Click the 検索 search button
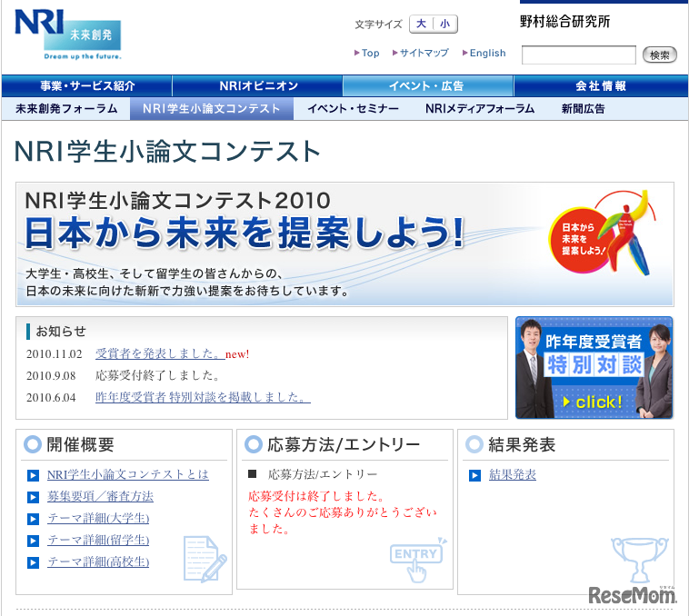This screenshot has height=616, width=689. (660, 55)
